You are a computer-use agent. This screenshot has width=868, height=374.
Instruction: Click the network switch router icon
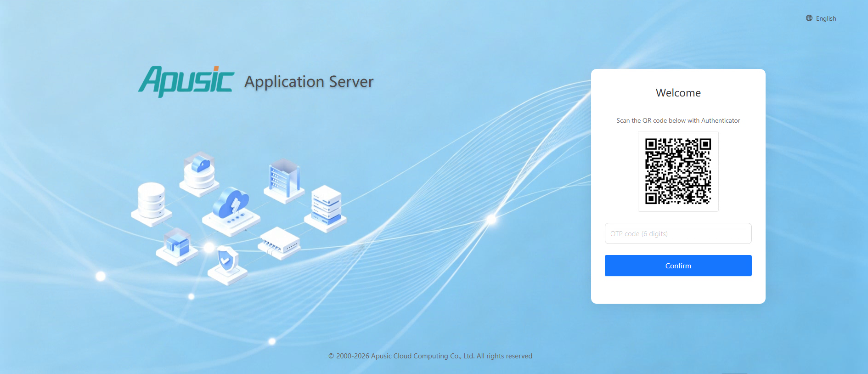pos(280,243)
